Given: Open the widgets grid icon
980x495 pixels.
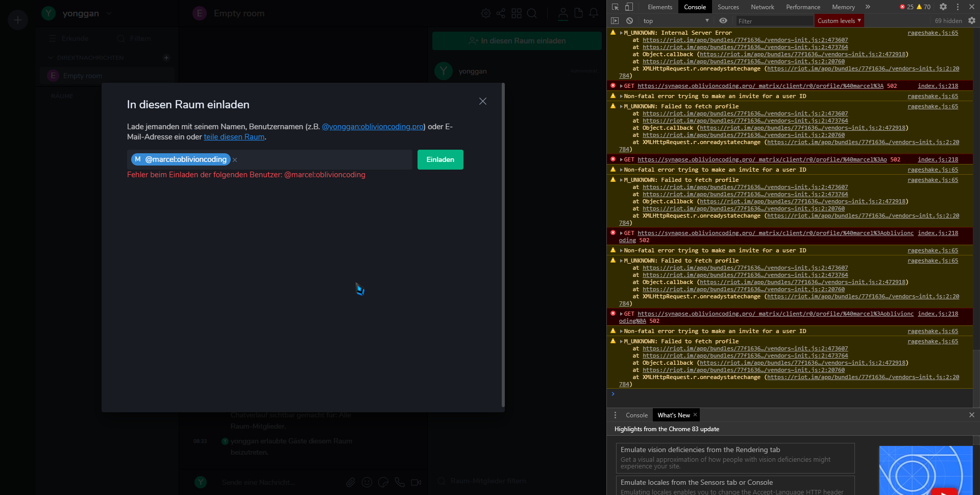Looking at the screenshot, I should tap(517, 13).
